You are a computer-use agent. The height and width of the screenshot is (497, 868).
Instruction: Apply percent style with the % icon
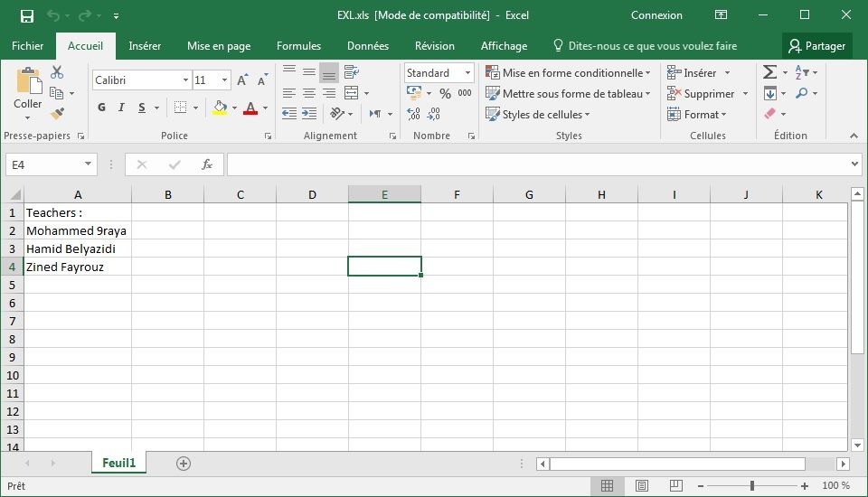[x=445, y=93]
